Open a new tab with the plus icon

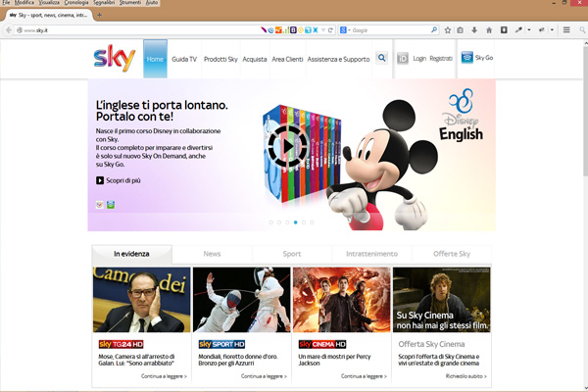(x=99, y=15)
